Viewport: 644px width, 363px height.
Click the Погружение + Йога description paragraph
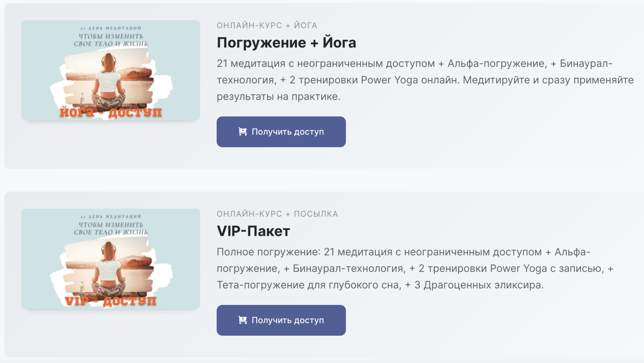tap(425, 80)
